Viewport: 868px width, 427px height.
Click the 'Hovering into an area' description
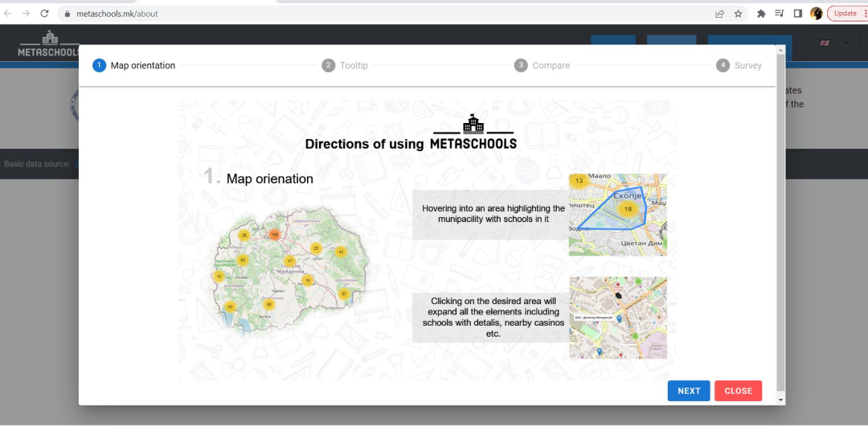[x=493, y=214]
